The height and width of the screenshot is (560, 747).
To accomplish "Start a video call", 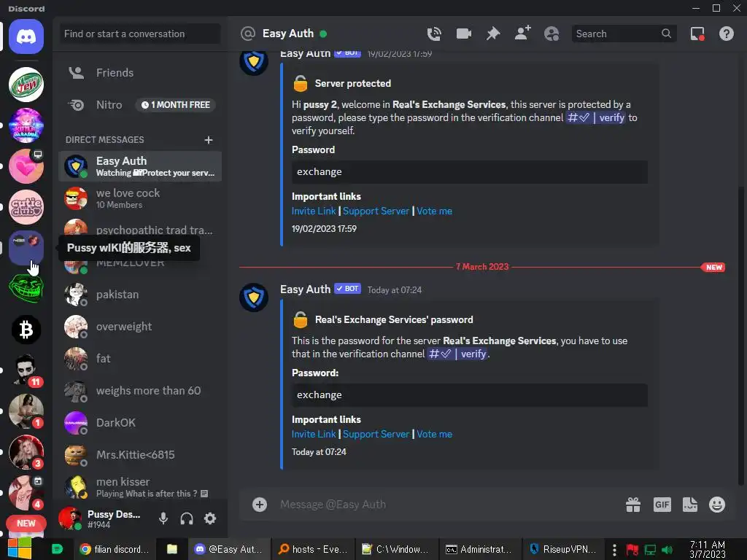I will (x=463, y=34).
